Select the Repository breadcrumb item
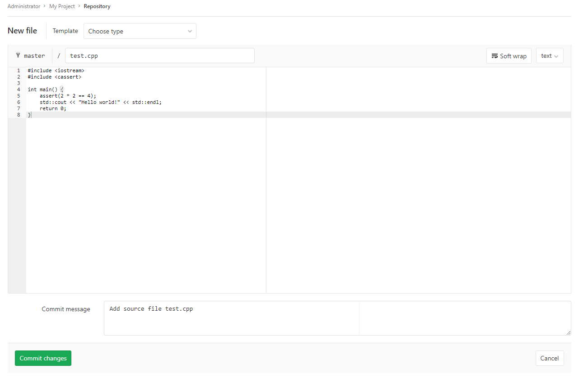 click(97, 6)
